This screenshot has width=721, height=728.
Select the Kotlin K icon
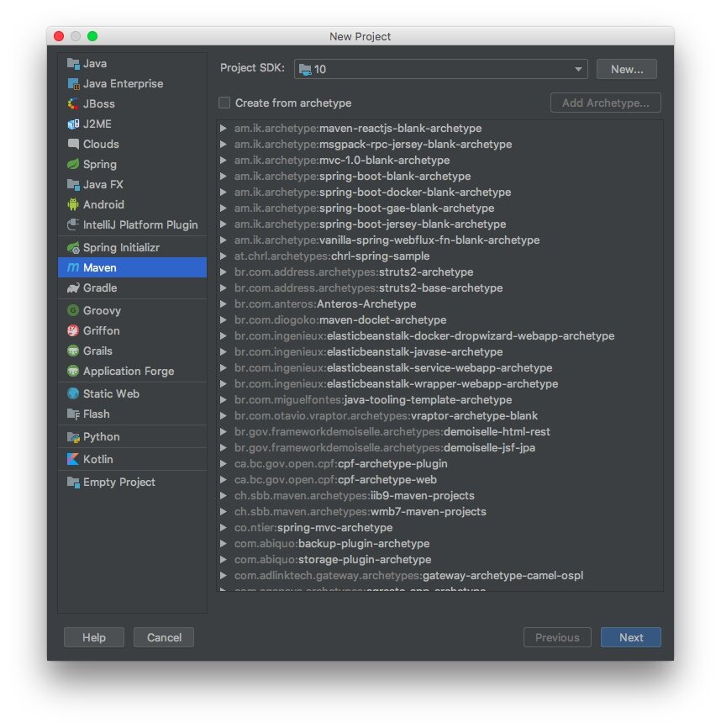[x=73, y=459]
